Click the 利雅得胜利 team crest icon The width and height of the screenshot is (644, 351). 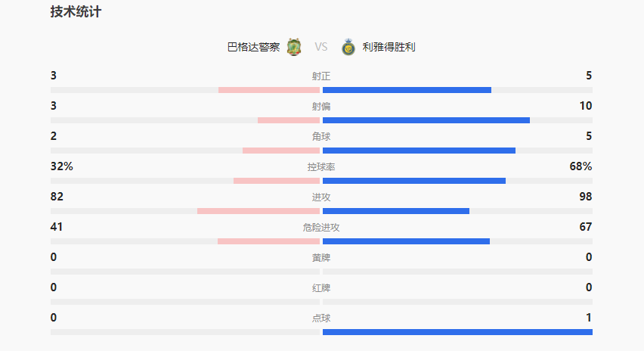coord(348,47)
